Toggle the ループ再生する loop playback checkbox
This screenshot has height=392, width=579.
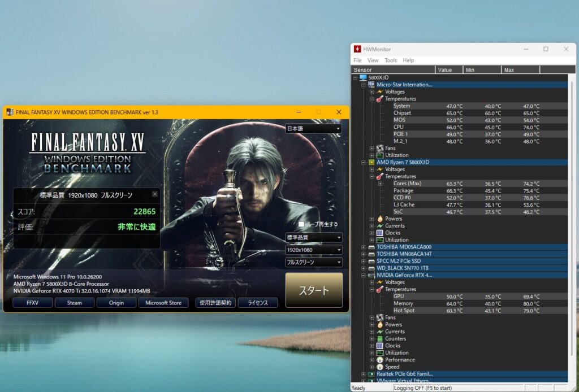pyautogui.click(x=301, y=224)
